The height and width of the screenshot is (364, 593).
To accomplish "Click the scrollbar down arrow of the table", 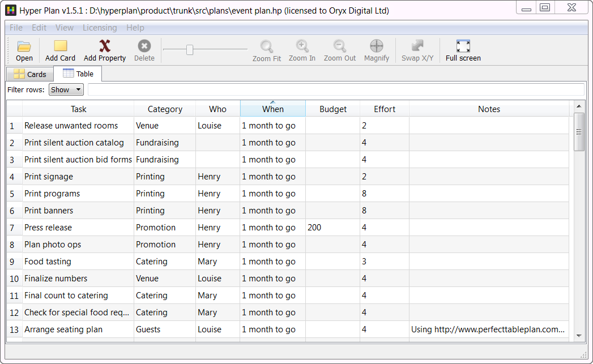I will click(579, 336).
